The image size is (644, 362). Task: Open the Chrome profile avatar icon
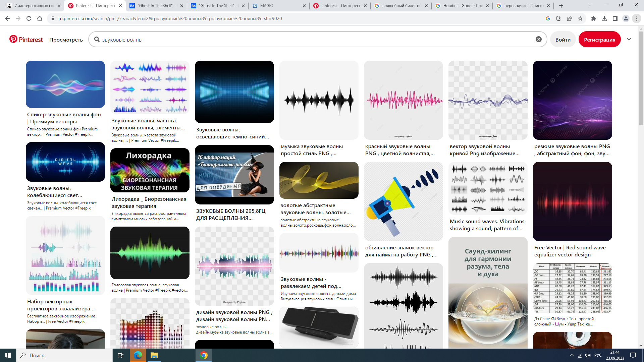point(626,18)
